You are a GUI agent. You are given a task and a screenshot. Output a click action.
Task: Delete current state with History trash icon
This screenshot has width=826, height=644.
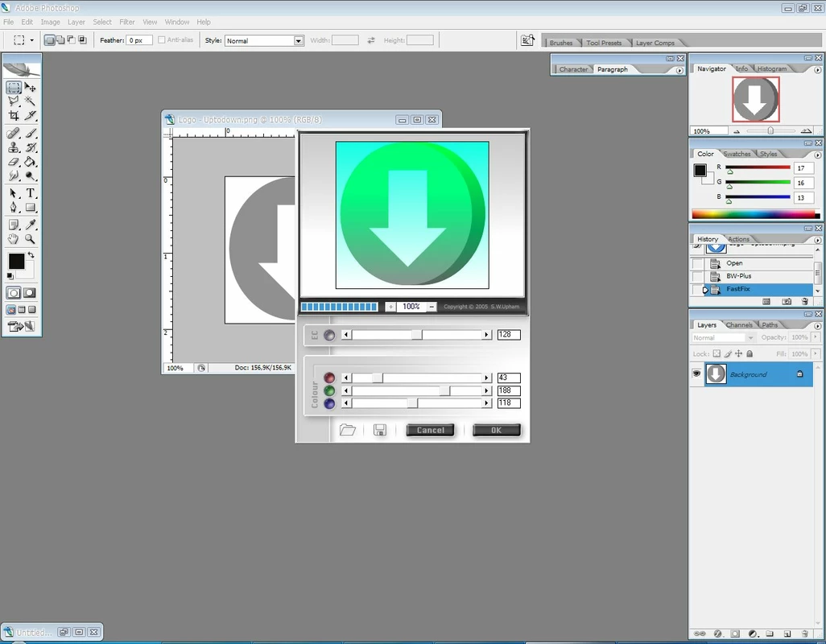coord(805,301)
